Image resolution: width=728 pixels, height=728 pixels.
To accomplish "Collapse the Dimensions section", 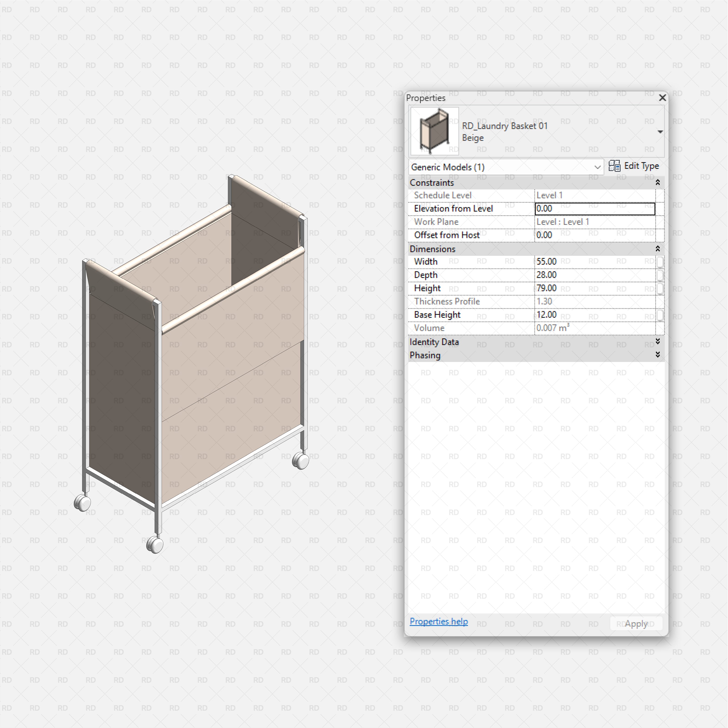I will click(657, 249).
